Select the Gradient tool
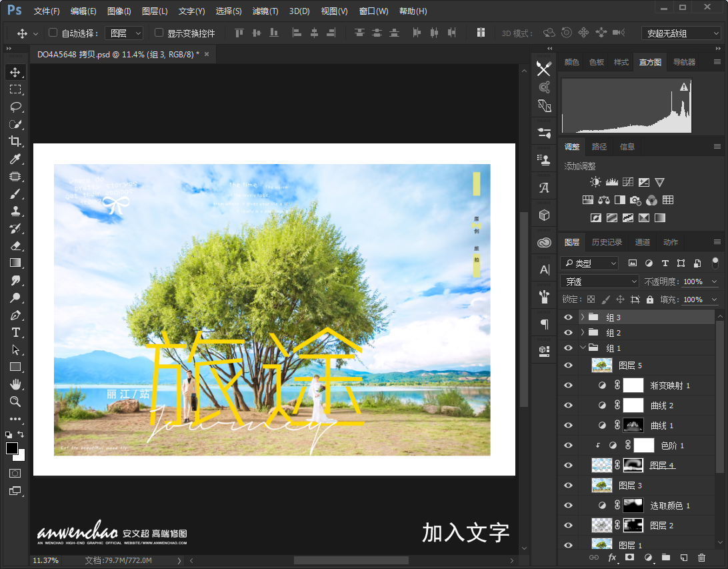Screen dimensions: 728x569 click(x=15, y=263)
